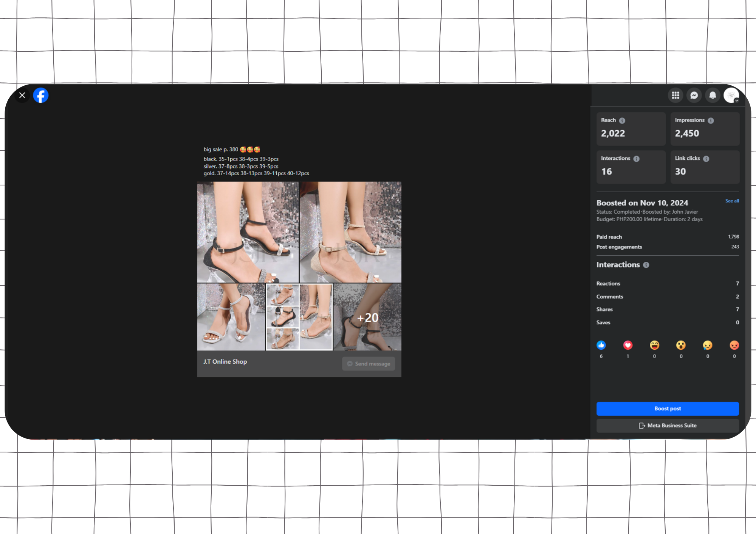Click info icon beside Interactions count card
Viewport: 756px width, 534px height.
coord(637,159)
